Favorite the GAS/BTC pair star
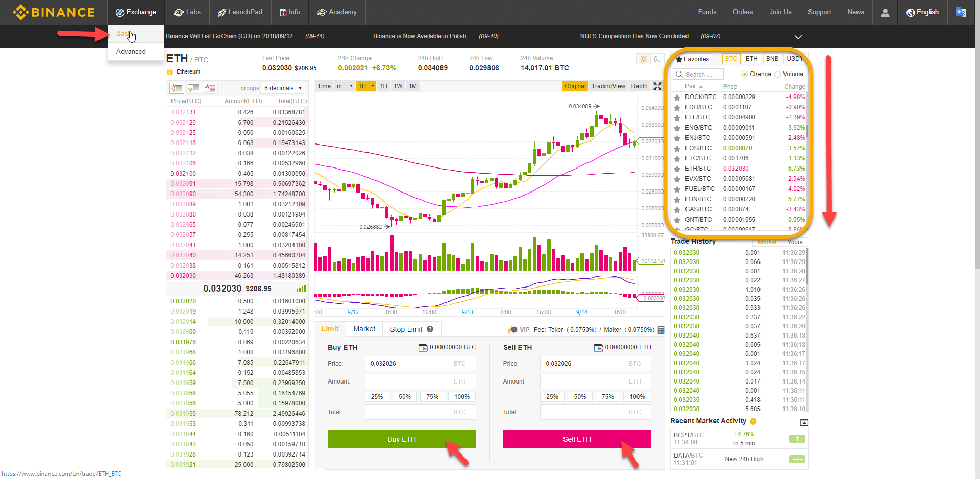The height and width of the screenshot is (479, 980). click(x=677, y=209)
